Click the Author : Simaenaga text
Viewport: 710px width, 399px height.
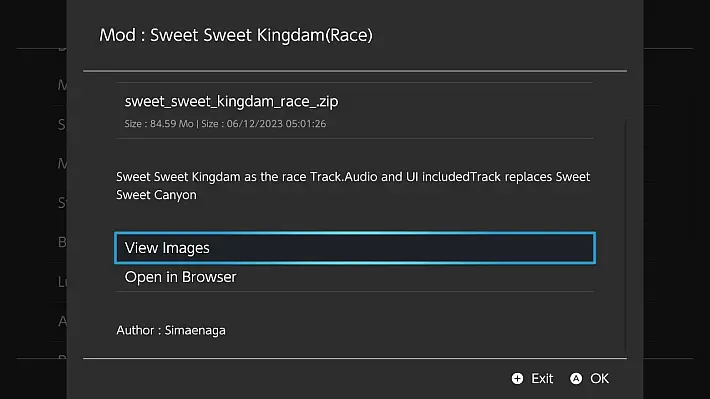pos(171,330)
